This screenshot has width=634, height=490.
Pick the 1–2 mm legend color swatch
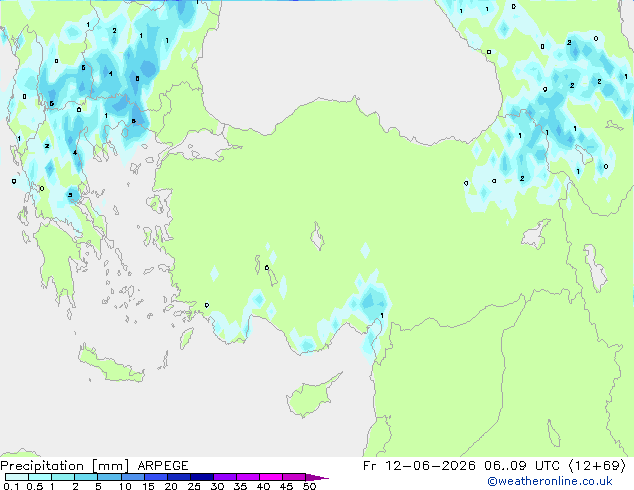(63, 477)
